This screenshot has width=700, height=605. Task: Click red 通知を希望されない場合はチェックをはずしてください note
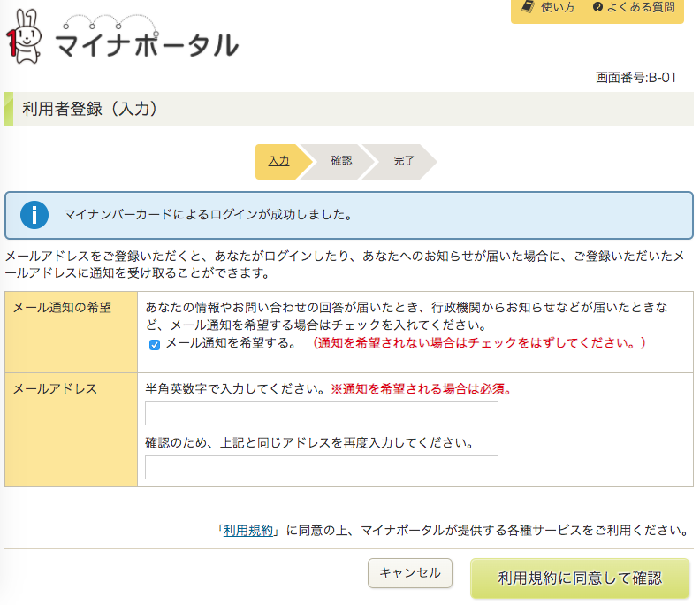pyautogui.click(x=479, y=343)
